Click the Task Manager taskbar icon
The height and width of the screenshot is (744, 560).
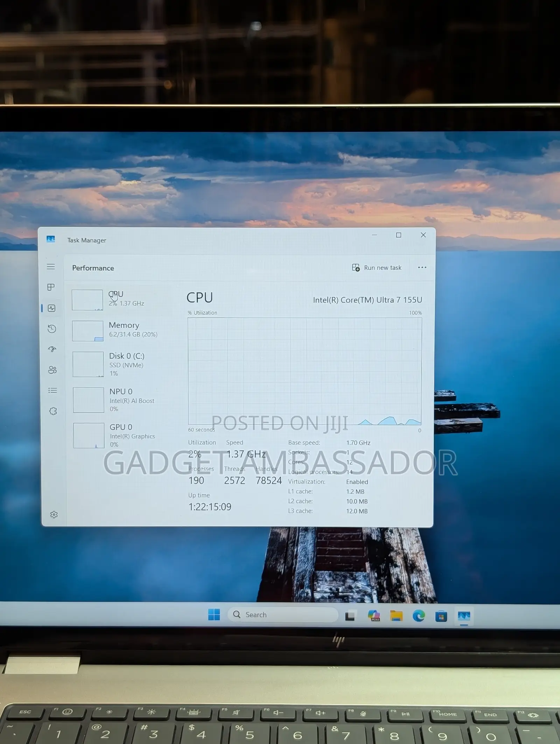(x=464, y=616)
